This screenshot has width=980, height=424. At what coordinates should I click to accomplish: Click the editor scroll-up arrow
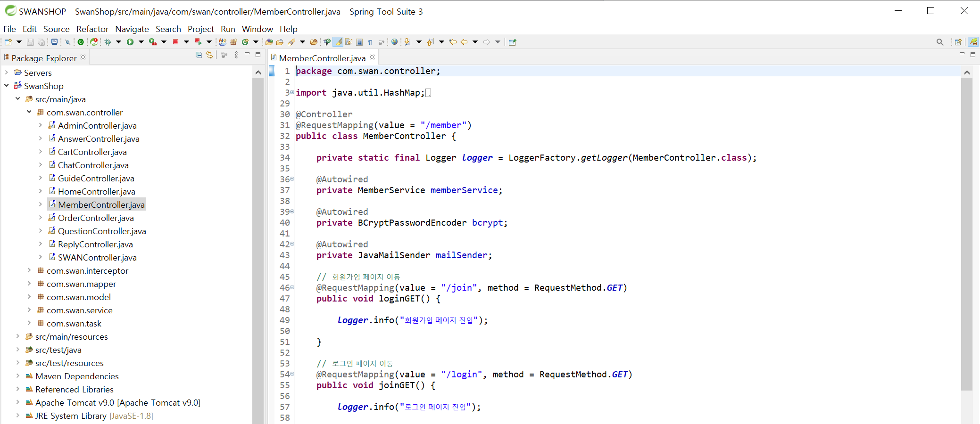tap(967, 73)
